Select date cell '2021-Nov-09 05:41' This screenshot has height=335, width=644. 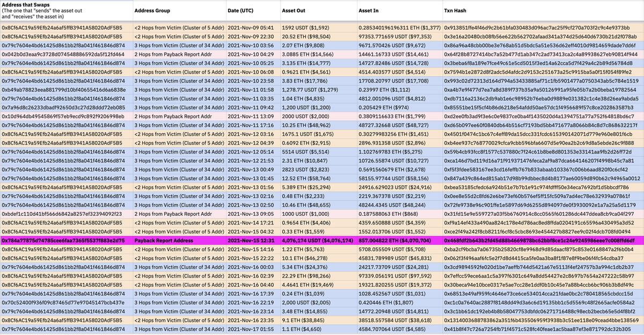click(253, 27)
